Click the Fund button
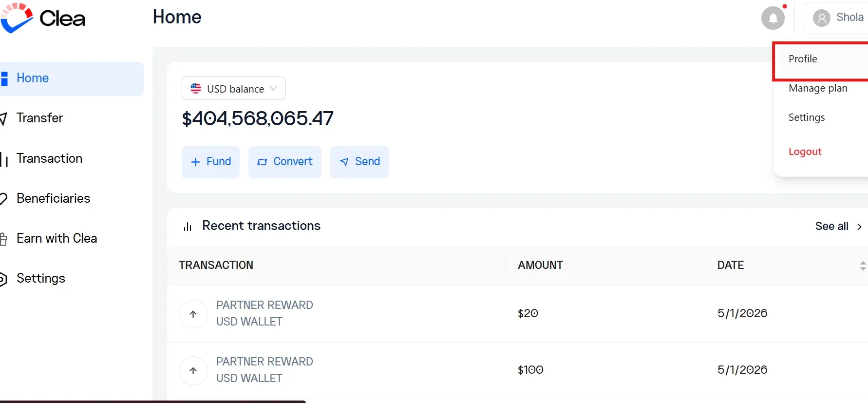 tap(210, 162)
